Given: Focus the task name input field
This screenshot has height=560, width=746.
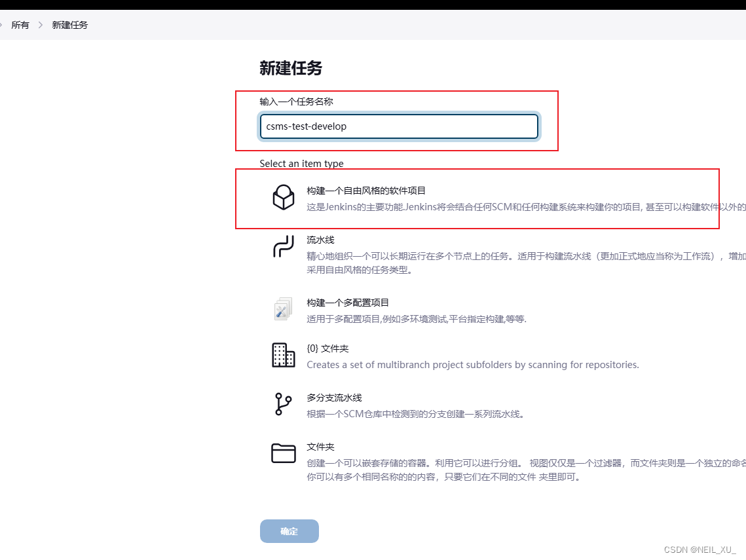Looking at the screenshot, I should tap(399, 126).
